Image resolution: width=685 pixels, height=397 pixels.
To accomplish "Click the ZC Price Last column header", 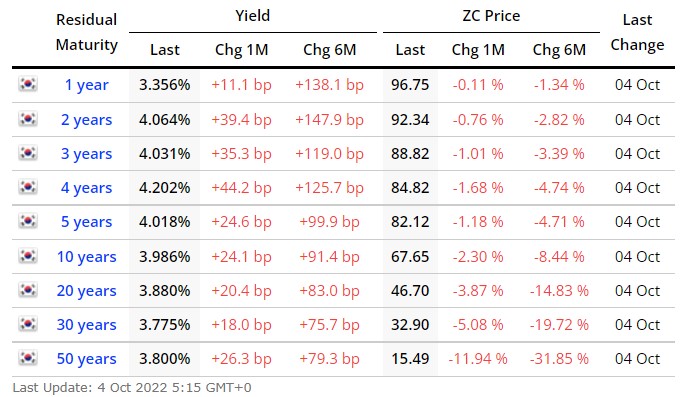I will pyautogui.click(x=410, y=50).
